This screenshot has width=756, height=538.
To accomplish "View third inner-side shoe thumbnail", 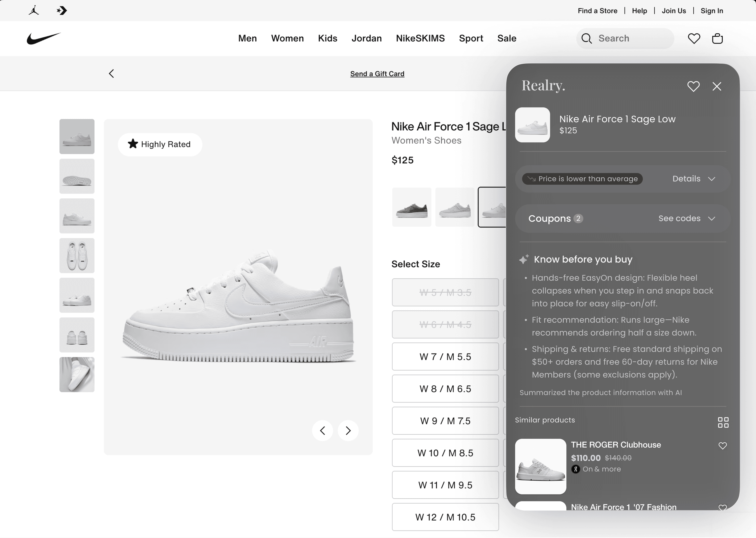I will coord(77,216).
